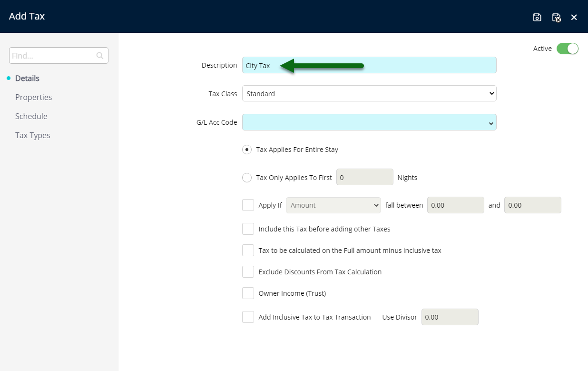Focus the Find search box
Image resolution: width=588 pixels, height=371 pixels.
click(59, 56)
